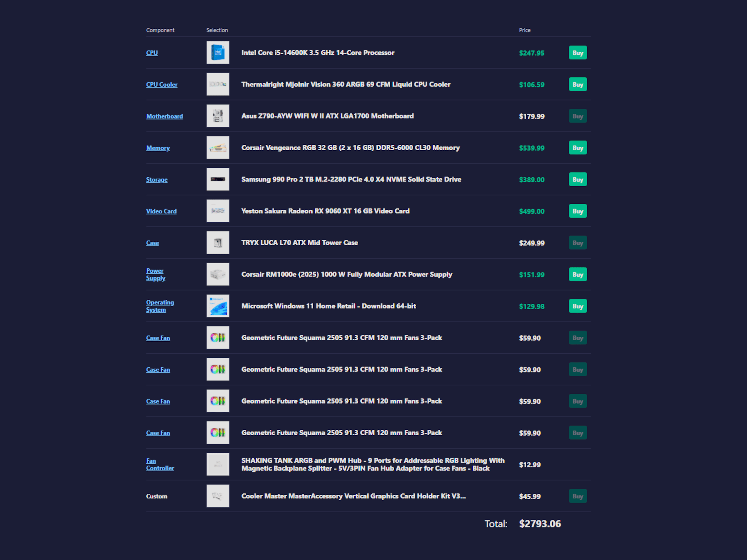This screenshot has width=747, height=560.
Task: Open the Corsair RM1000e (2025) product name
Action: [347, 275]
